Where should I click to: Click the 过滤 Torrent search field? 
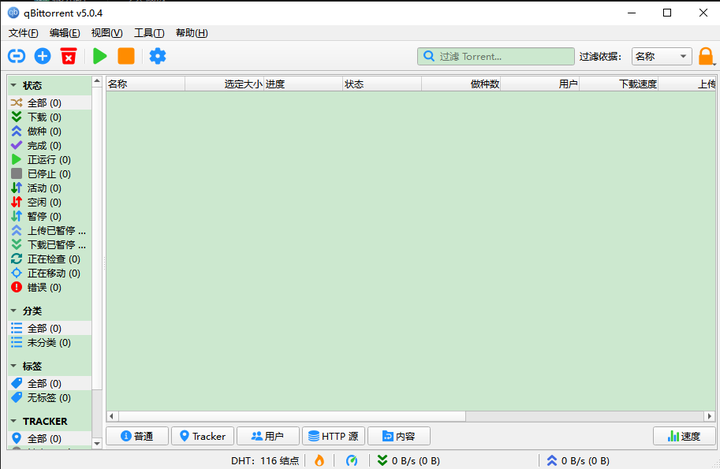point(495,57)
